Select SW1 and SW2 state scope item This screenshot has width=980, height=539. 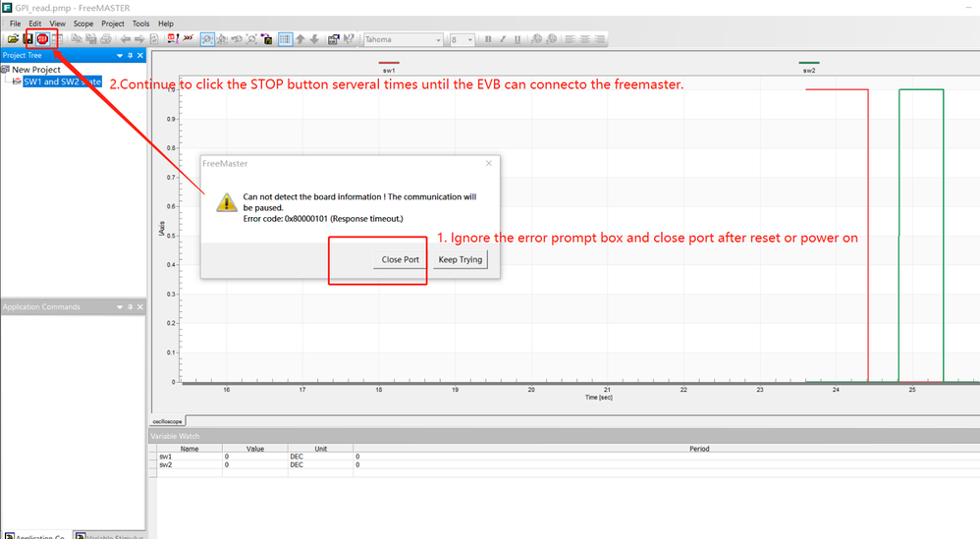coord(62,81)
